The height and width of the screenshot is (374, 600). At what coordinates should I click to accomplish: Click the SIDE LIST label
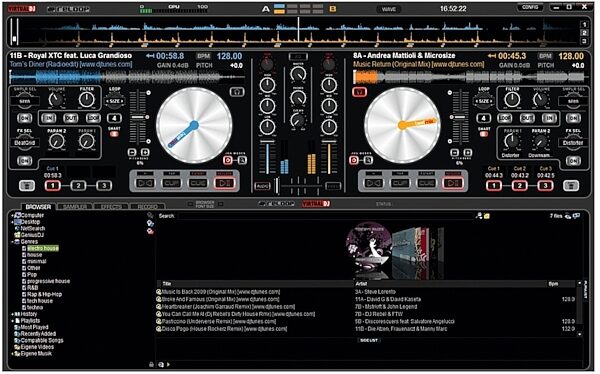coord(369,340)
